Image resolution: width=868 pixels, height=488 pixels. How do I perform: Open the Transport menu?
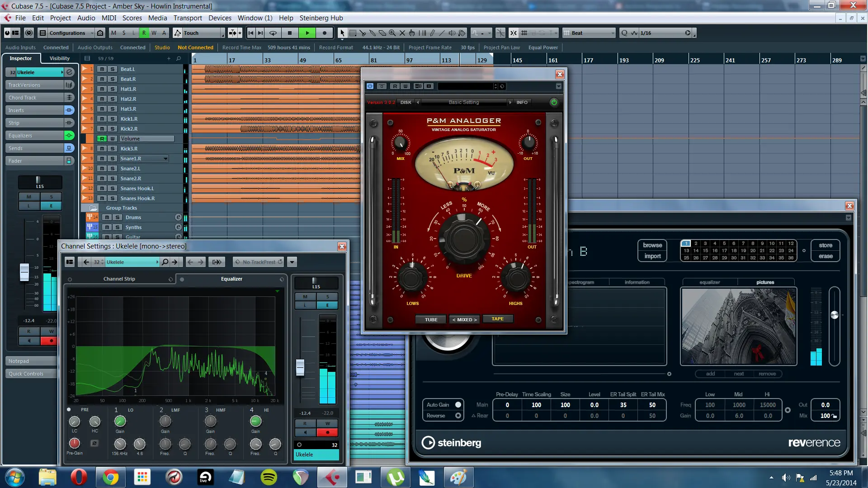[x=188, y=18]
